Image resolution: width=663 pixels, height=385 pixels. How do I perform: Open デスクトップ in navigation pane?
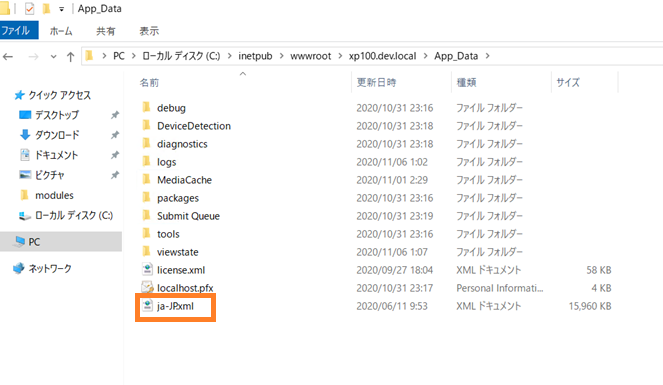57,115
